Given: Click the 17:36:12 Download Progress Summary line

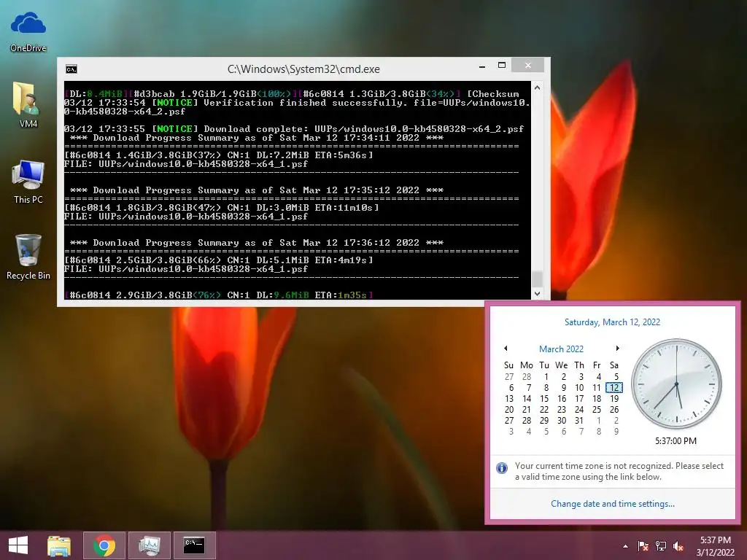Looking at the screenshot, I should point(256,243).
